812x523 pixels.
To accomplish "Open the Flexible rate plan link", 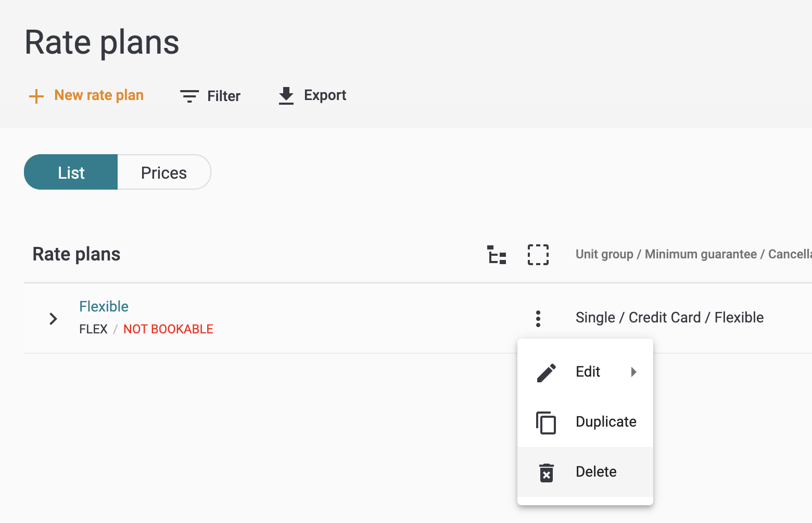I will pos(104,306).
